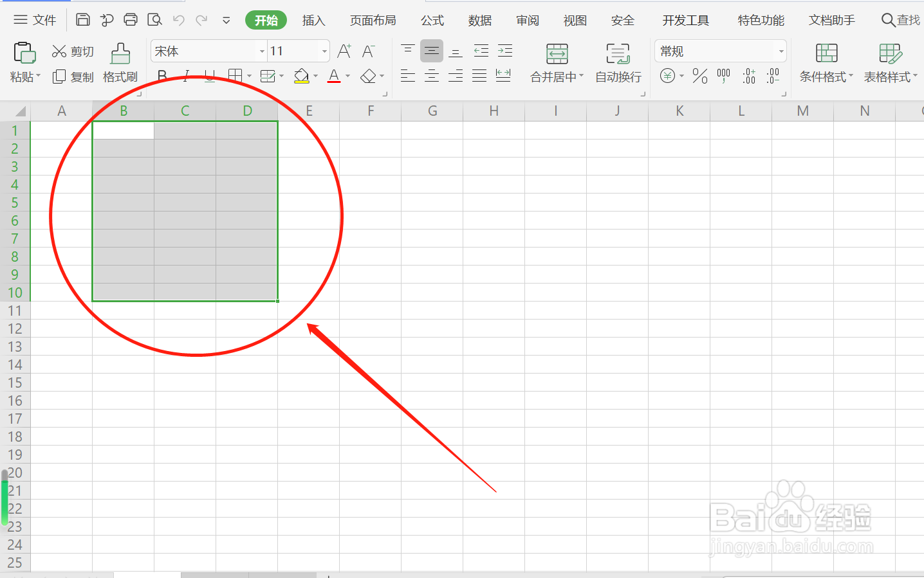This screenshot has height=578, width=924.
Task: Open the 常规 number format dropdown
Action: point(781,51)
